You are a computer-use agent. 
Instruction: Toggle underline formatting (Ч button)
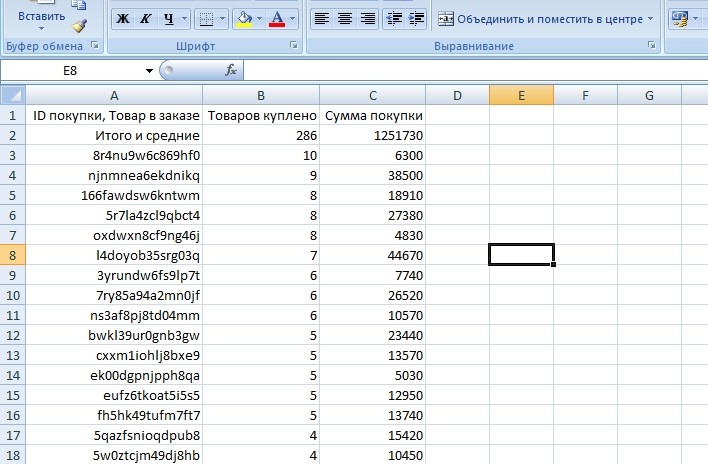tap(168, 19)
